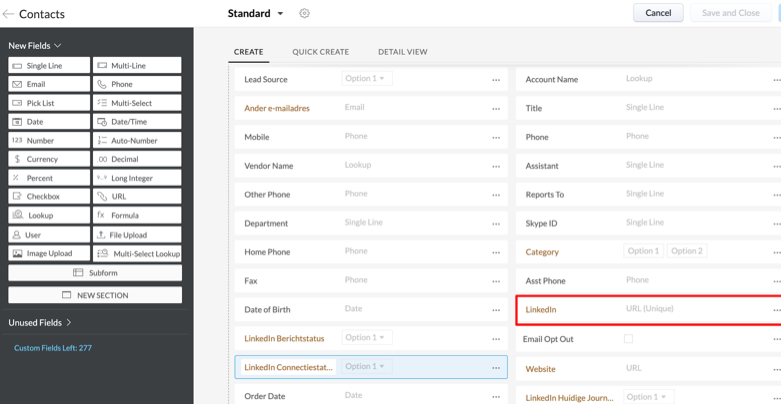Select the Category field Option 1 chip
781x404 pixels.
coord(643,251)
